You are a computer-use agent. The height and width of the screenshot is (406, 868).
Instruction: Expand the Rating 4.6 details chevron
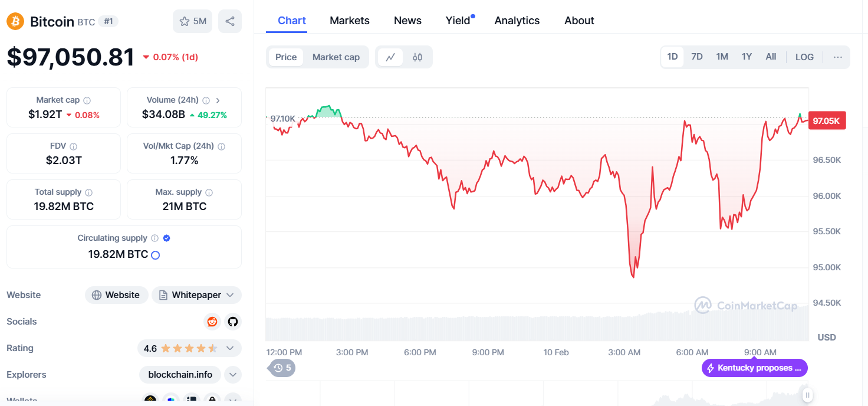230,348
